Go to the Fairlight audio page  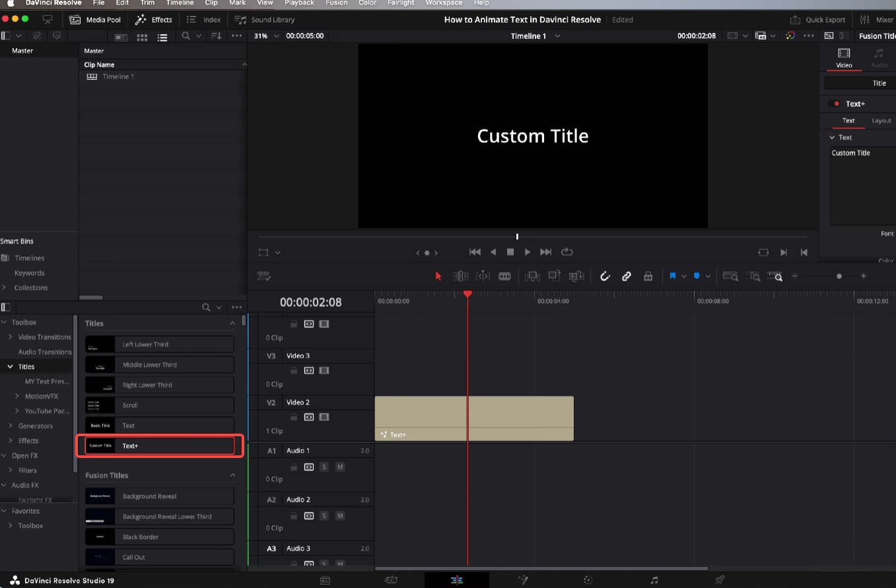tap(653, 579)
